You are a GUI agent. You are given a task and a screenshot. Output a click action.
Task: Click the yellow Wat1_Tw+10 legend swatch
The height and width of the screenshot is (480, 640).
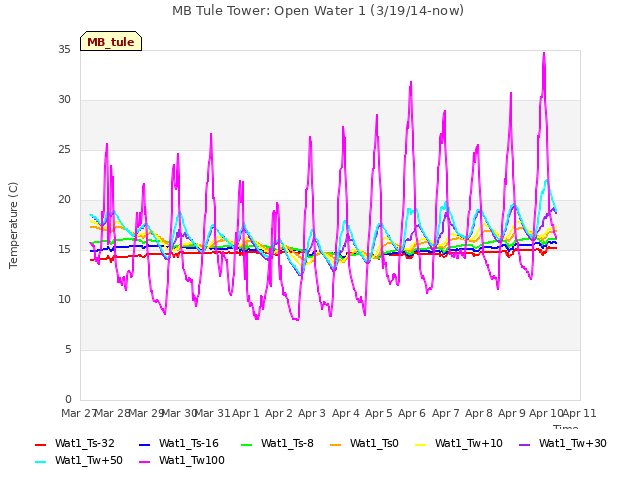click(420, 444)
